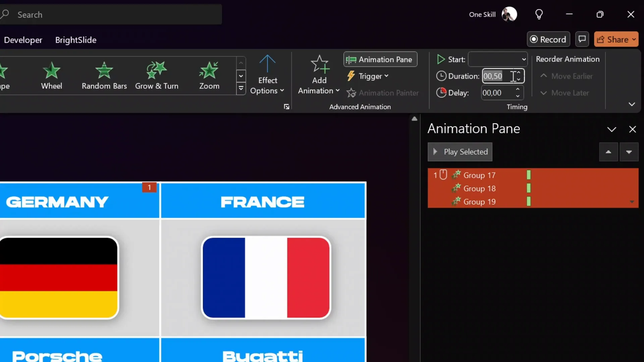Open the Advanced Animation dialog launcher
Viewport: 644px width, 362px height.
click(x=286, y=107)
